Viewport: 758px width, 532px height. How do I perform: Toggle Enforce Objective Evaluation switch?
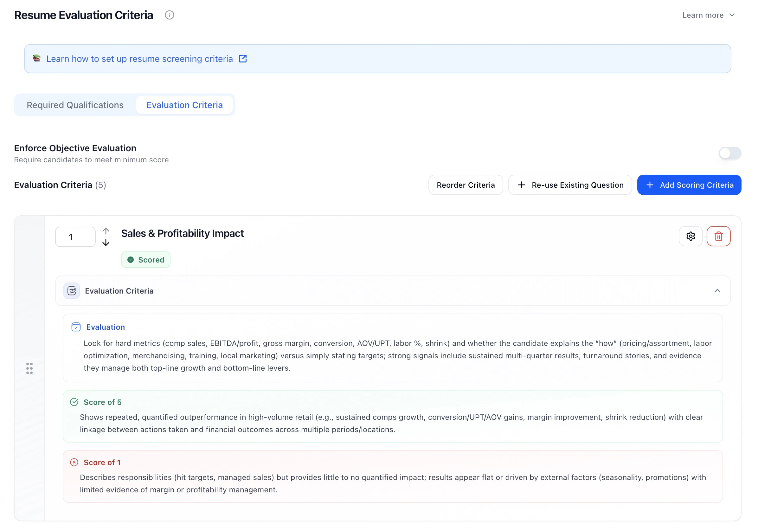pos(729,153)
